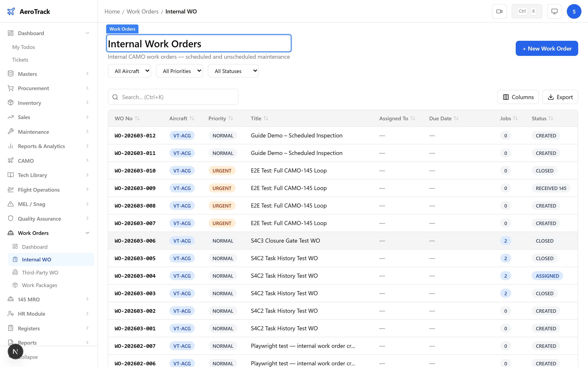Click the video recording icon in the header

(x=499, y=11)
